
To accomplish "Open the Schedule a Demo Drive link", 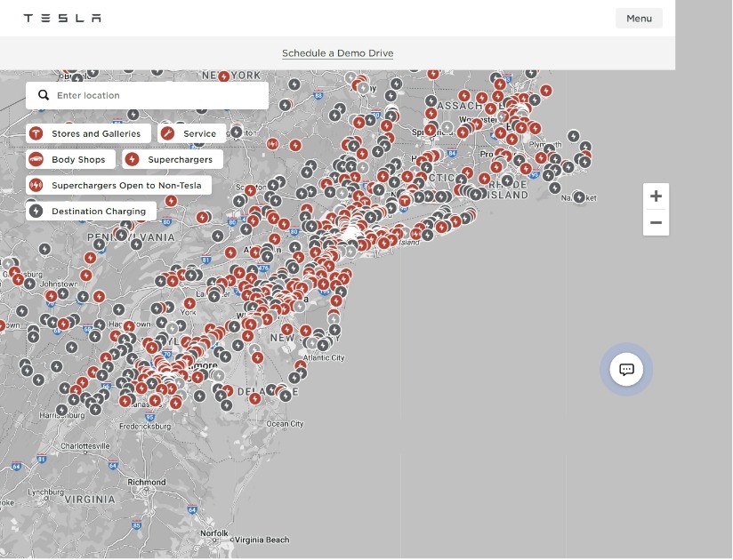I will [337, 53].
